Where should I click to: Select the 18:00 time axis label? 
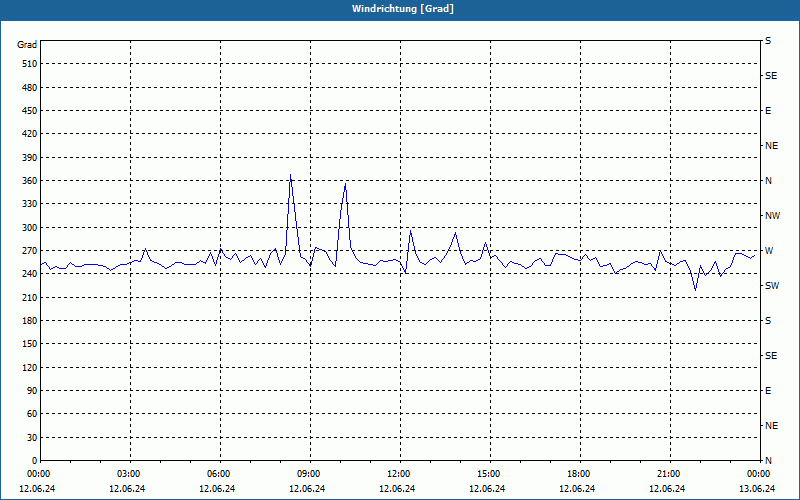pyautogui.click(x=579, y=474)
